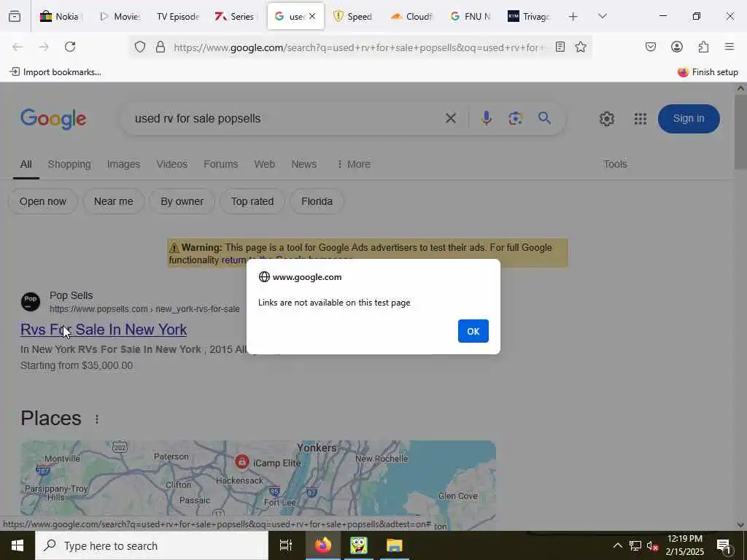Click Finish setup in the toolbar

(708, 72)
